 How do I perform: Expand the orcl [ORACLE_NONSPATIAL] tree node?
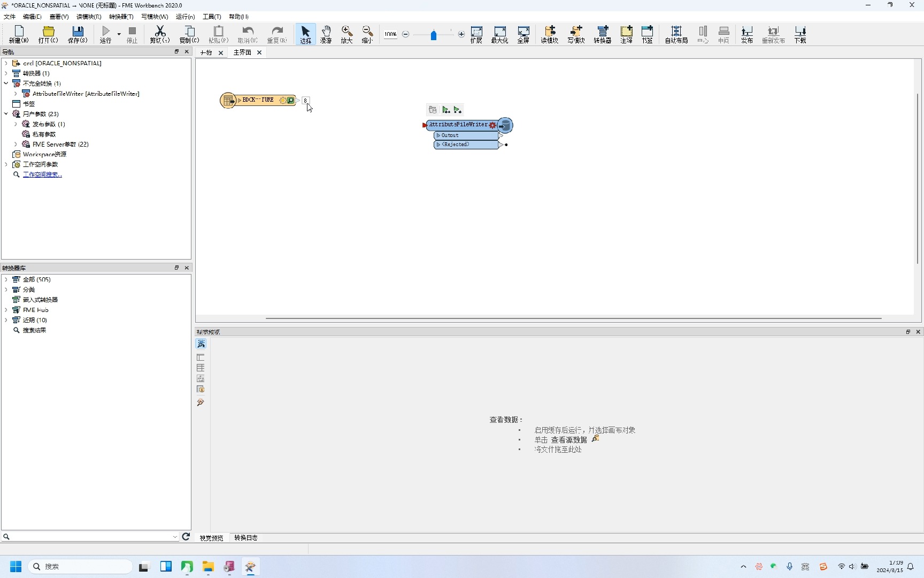(x=6, y=63)
